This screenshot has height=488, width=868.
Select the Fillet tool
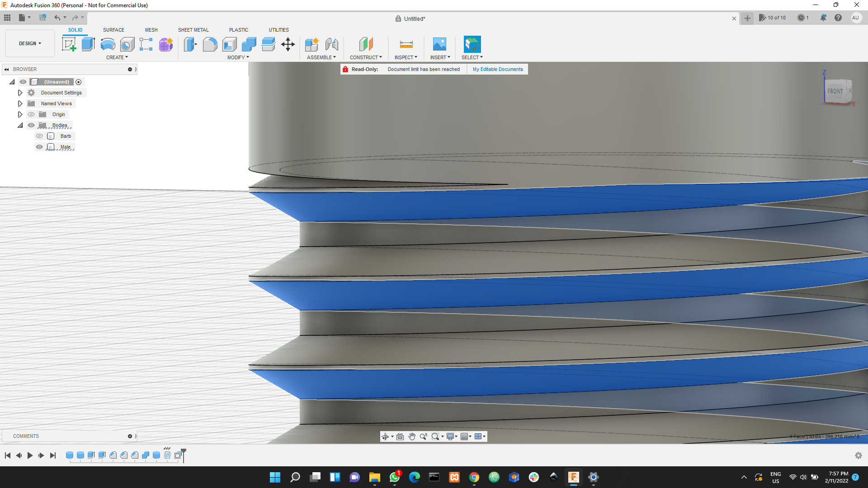tap(210, 44)
